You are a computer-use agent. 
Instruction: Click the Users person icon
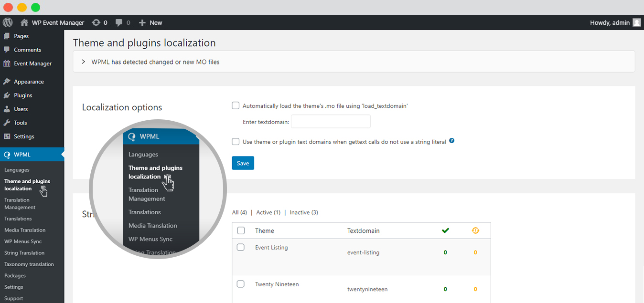(x=7, y=109)
